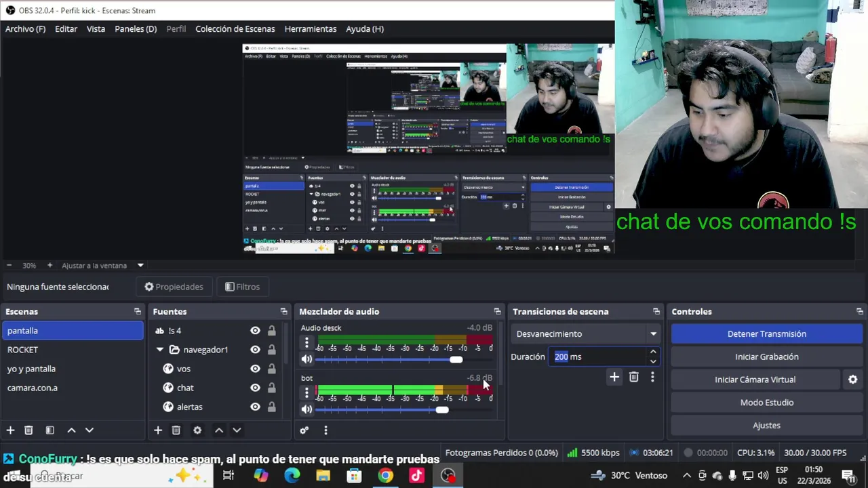Open audio mixer bottom three-dot menu

325,430
